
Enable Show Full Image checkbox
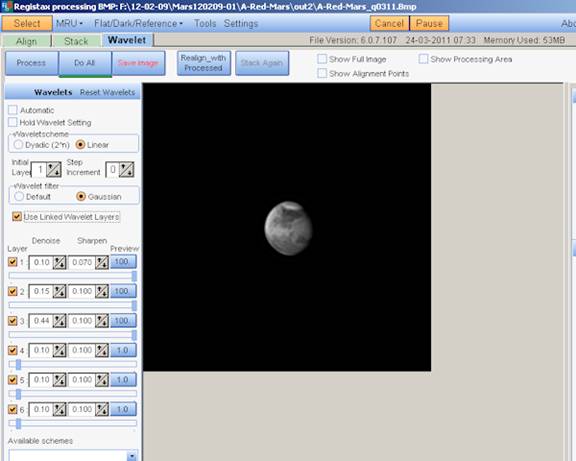(x=322, y=59)
